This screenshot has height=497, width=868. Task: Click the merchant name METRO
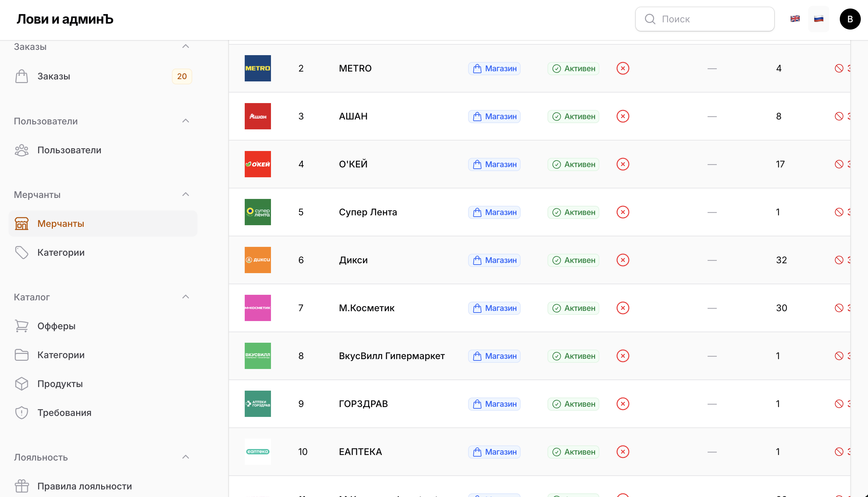[355, 68]
